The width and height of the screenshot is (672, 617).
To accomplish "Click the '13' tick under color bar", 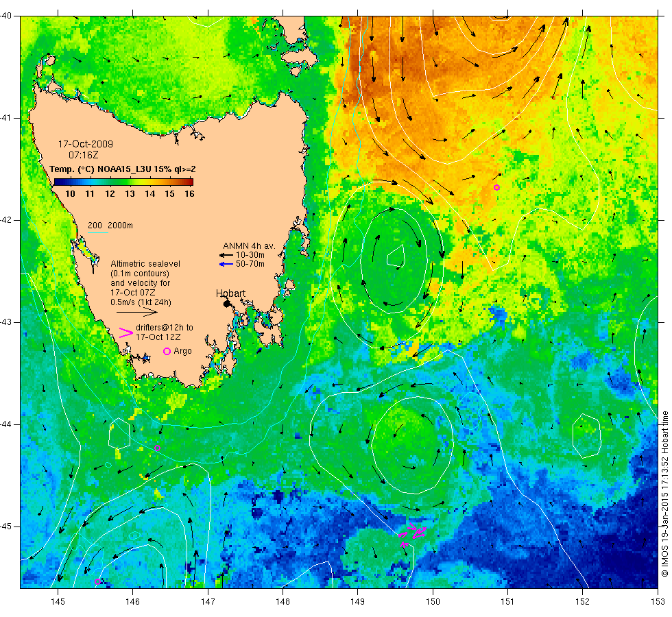I will point(130,193).
